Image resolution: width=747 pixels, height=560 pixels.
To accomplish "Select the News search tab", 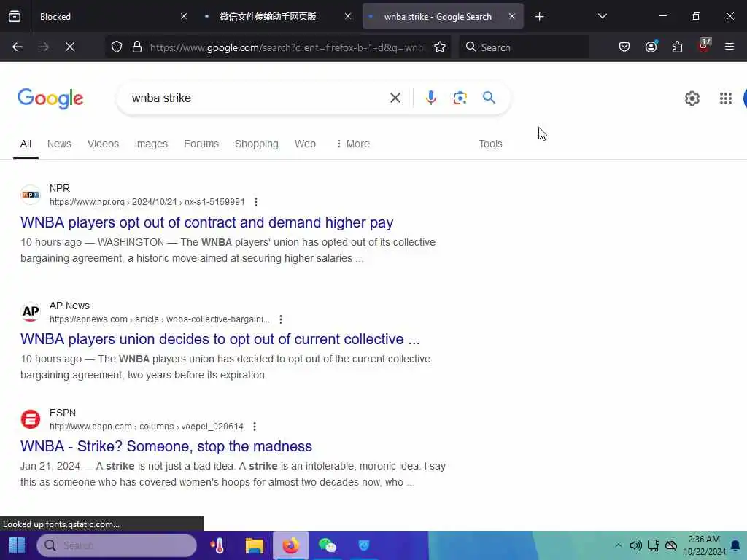I will (x=59, y=144).
